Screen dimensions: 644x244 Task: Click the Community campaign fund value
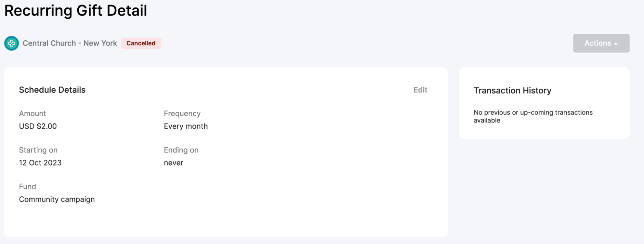[x=57, y=200]
